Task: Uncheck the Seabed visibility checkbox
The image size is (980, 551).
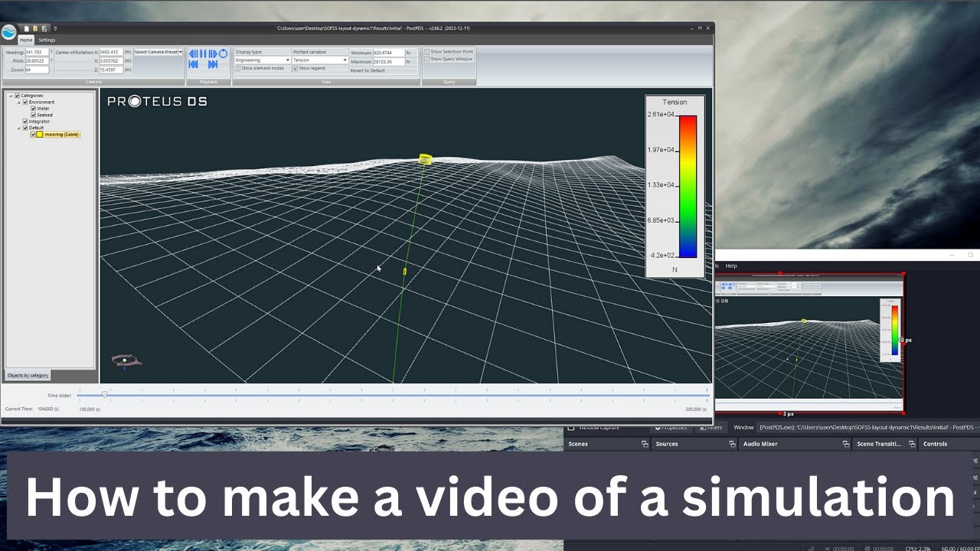Action: [33, 115]
